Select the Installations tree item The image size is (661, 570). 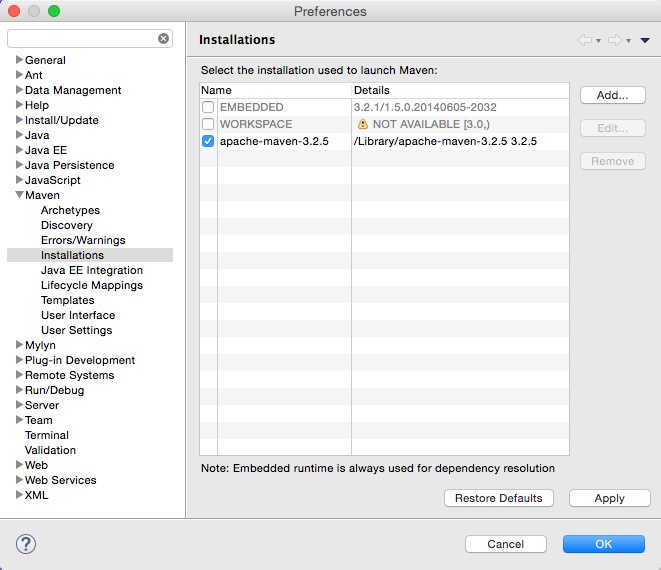point(90,255)
